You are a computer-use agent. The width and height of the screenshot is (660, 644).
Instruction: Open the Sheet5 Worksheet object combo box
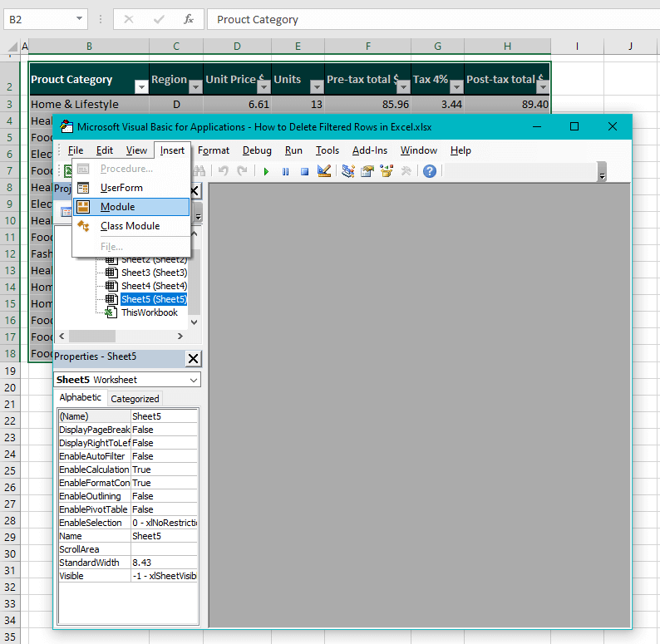pos(127,380)
